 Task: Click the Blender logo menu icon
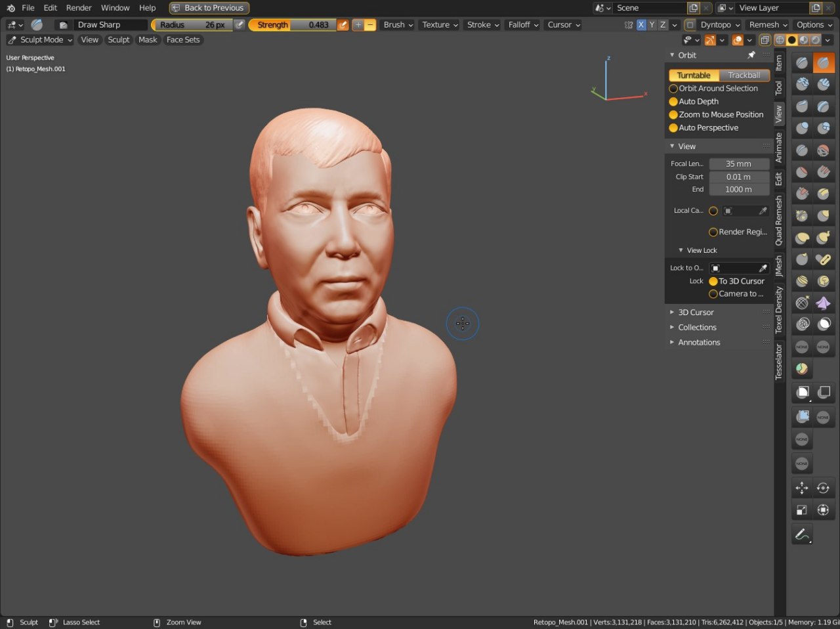(x=10, y=8)
